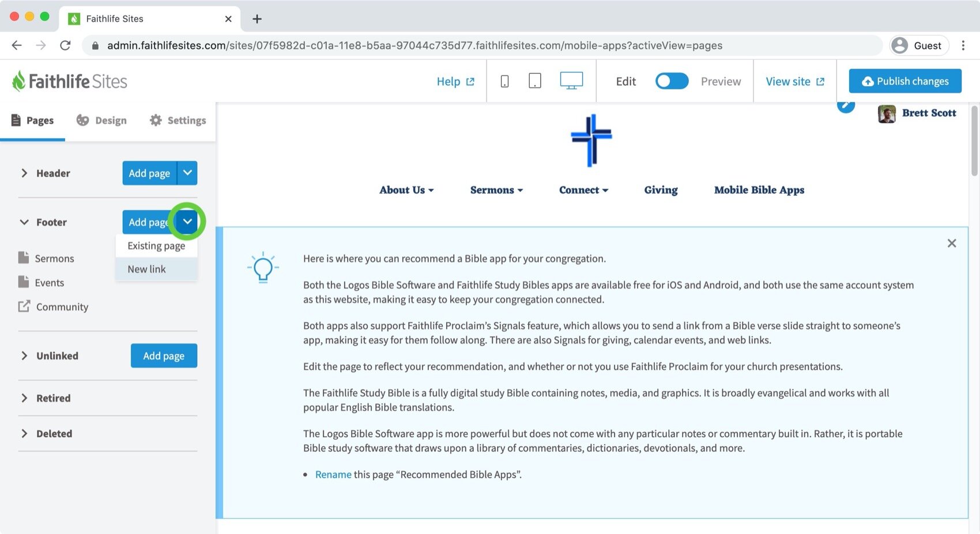Open the Pages tab
Screen dimensions: 980x534
click(x=33, y=120)
